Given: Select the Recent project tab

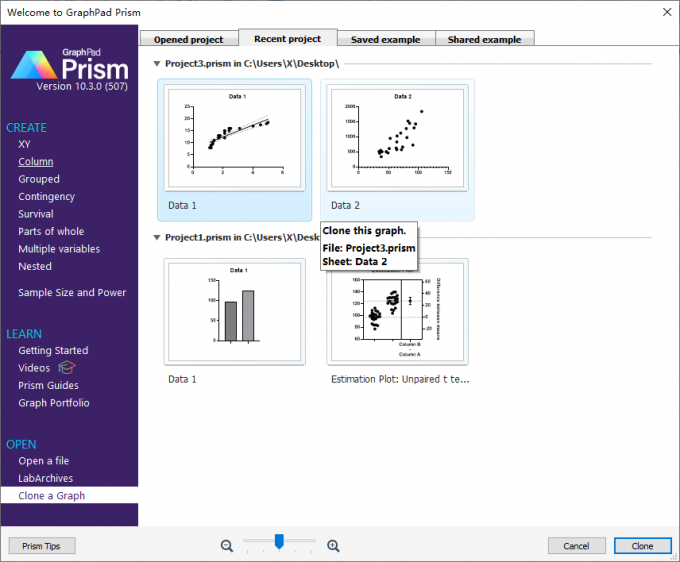Looking at the screenshot, I should point(288,39).
